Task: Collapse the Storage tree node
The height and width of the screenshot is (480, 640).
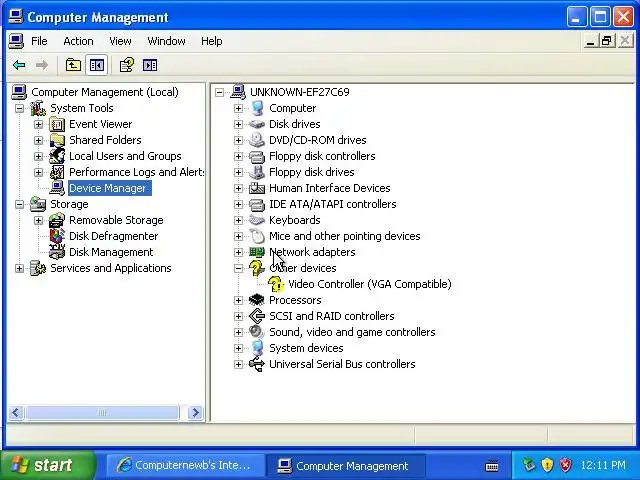Action: pos(19,204)
